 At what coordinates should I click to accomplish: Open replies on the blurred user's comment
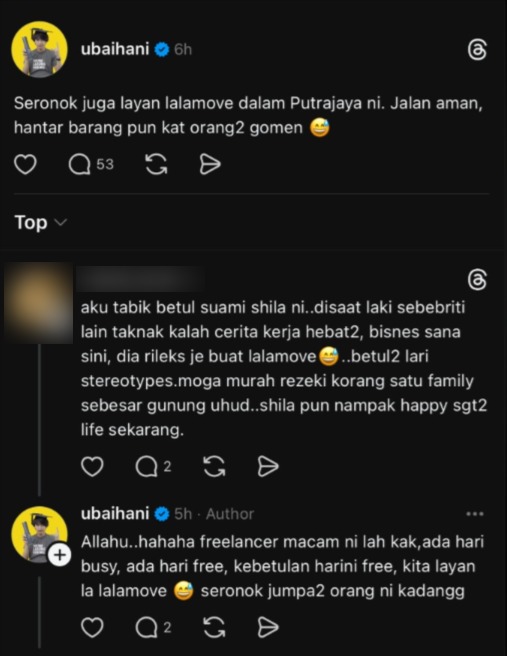pos(154,466)
